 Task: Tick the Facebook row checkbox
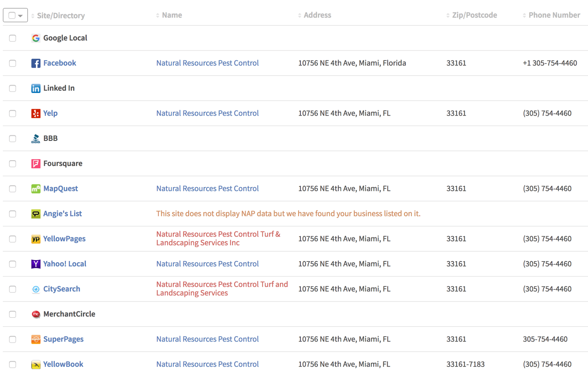[x=12, y=63]
